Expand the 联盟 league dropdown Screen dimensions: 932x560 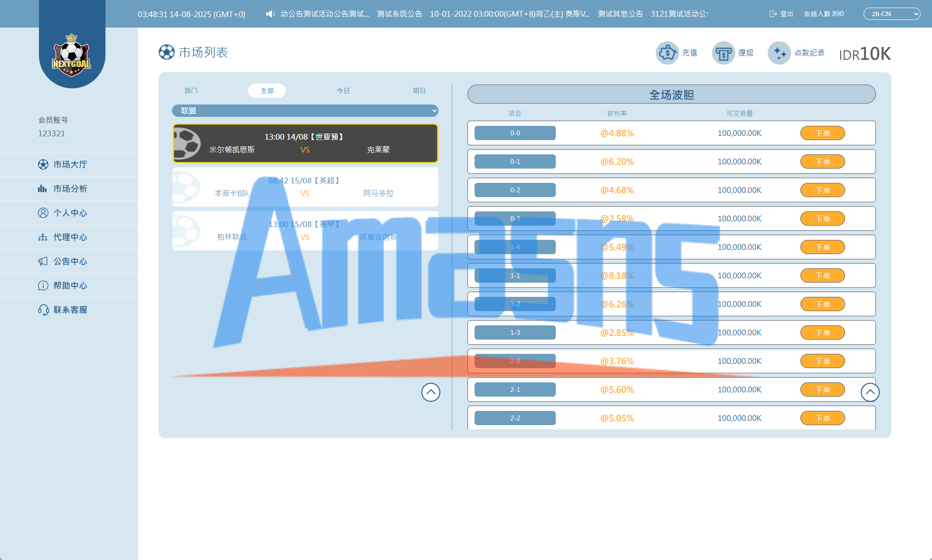pyautogui.click(x=305, y=111)
